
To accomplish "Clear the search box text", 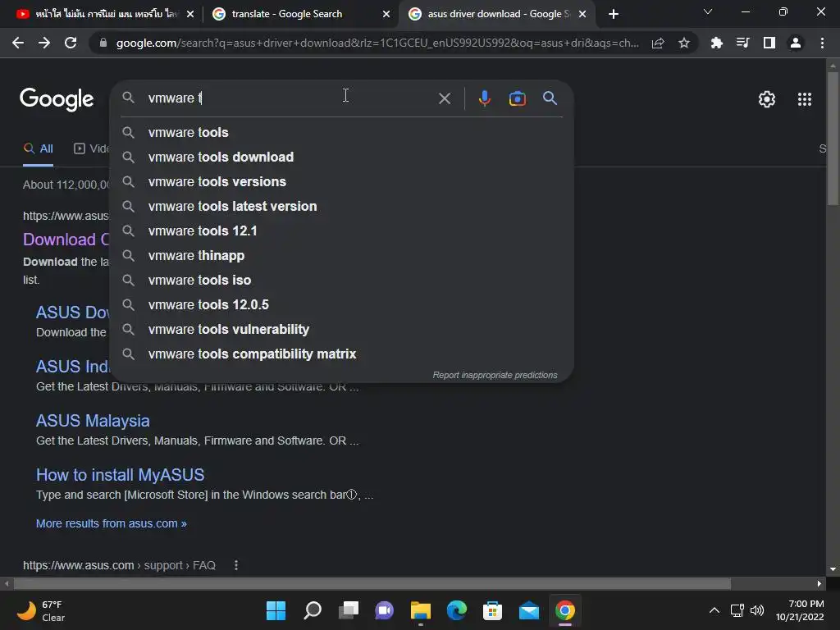I will click(x=445, y=98).
